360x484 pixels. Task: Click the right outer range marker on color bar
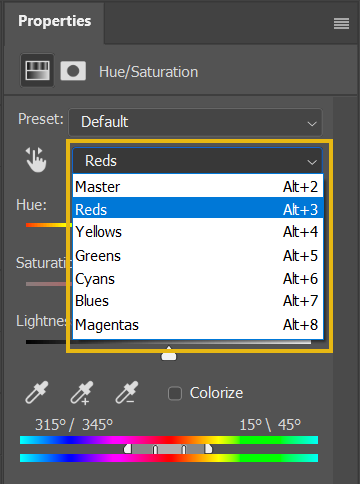[208, 449]
